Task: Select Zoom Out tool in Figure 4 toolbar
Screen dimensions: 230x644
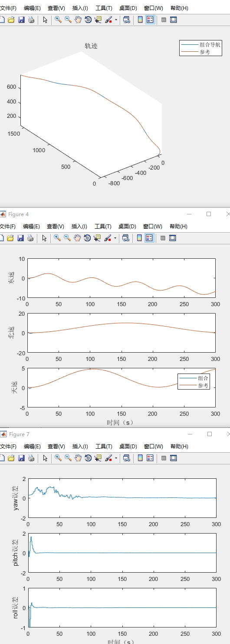Action: [67, 238]
